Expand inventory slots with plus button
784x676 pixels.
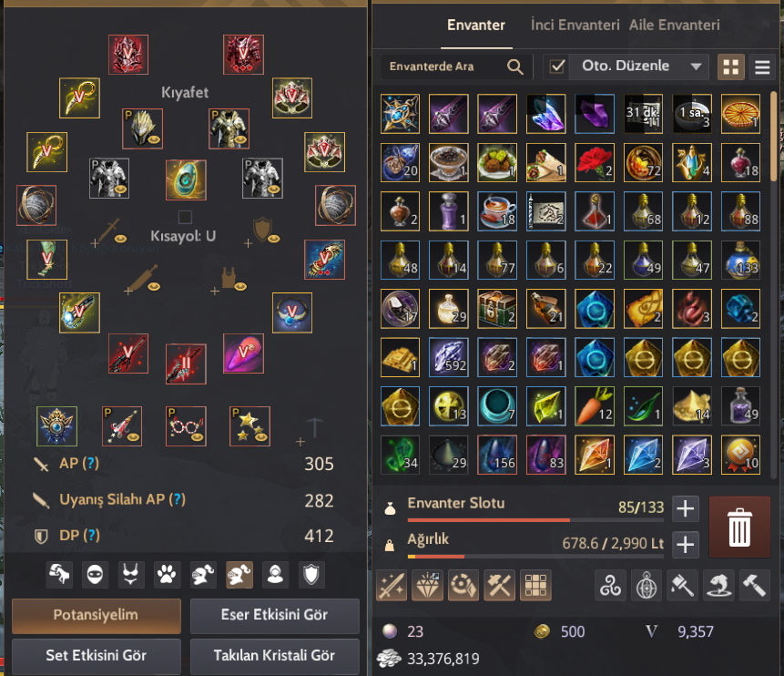click(x=685, y=508)
